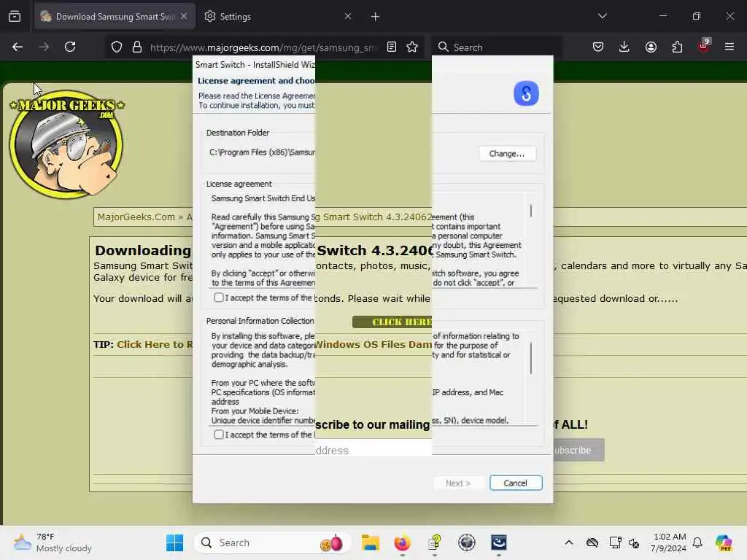Image resolution: width=747 pixels, height=560 pixels.
Task: Click the Subscribe mailing list button
Action: 578,450
